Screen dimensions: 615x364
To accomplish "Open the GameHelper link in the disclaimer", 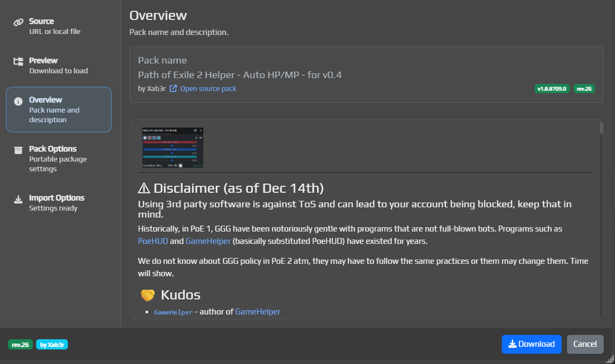I will pos(209,241).
